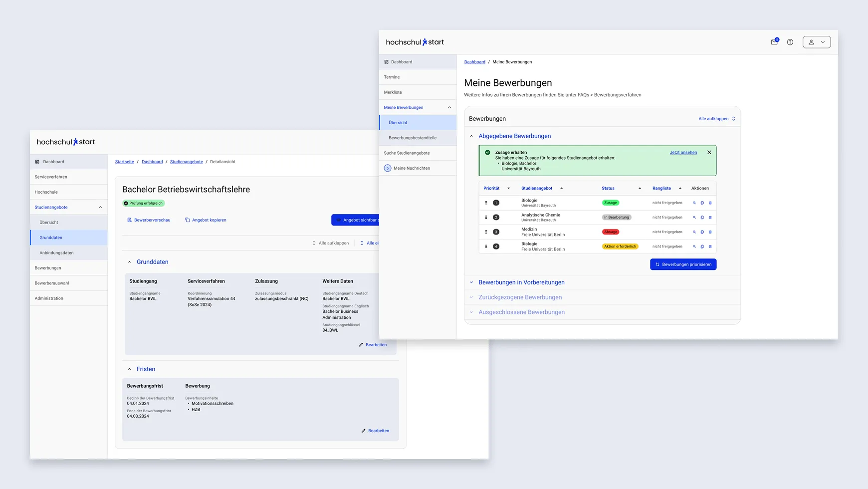Sort table by Priorität column arrow
Viewport: 868px width, 489px height.
509,189
